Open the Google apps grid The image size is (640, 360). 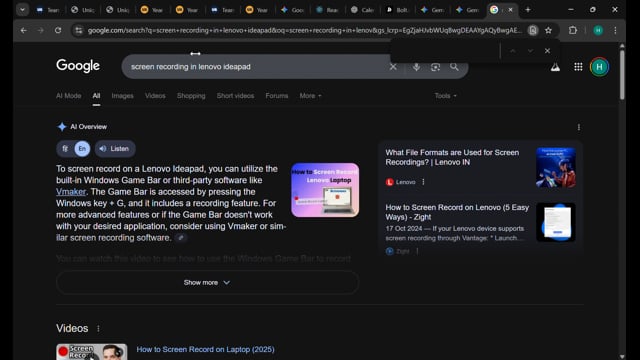[578, 67]
